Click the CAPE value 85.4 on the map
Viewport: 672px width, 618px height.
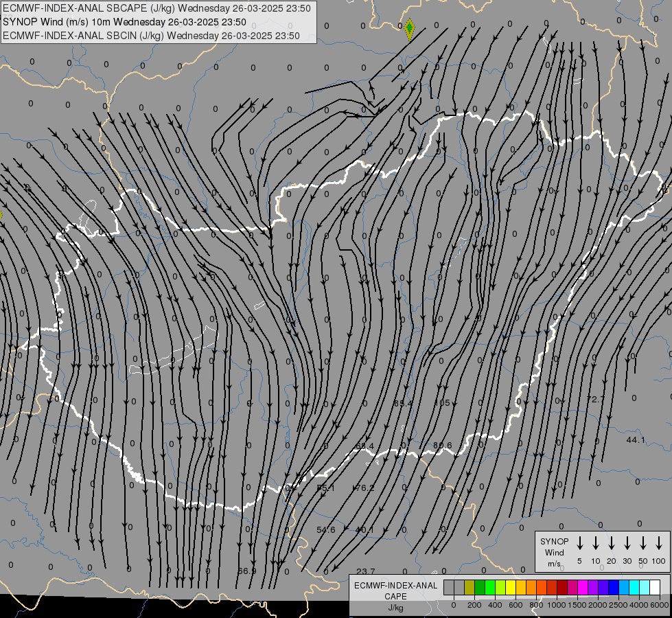pyautogui.click(x=403, y=402)
